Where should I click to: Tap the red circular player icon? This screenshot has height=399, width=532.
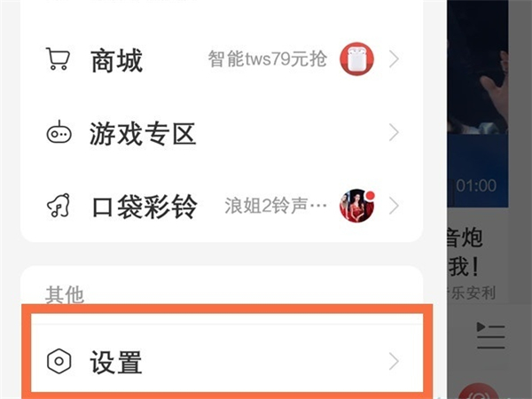point(478,392)
